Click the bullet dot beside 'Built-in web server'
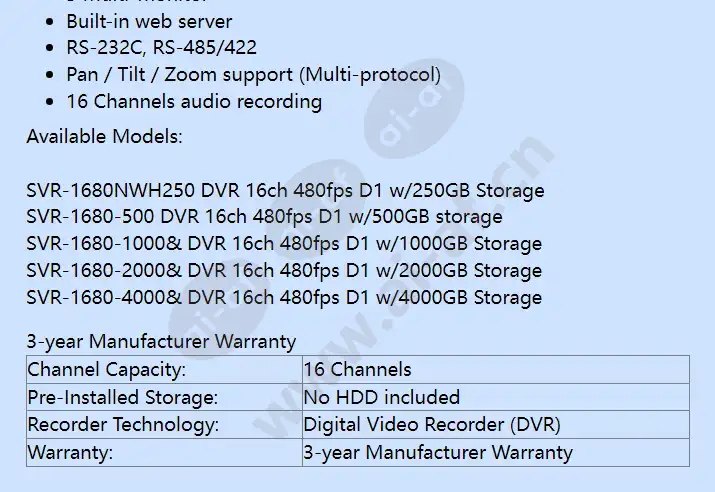This screenshot has height=492, width=715. [50, 22]
